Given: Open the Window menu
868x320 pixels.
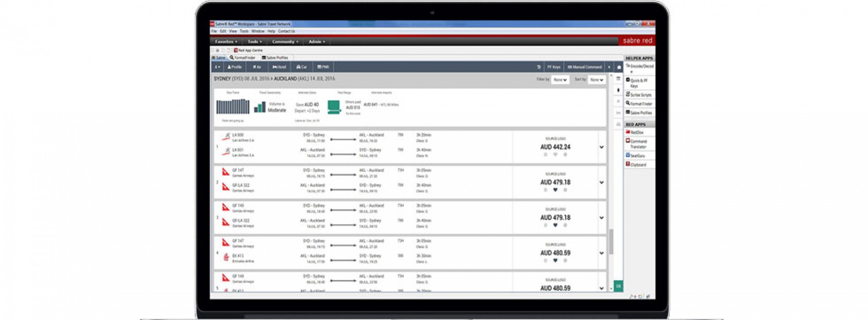Looking at the screenshot, I should point(258,32).
